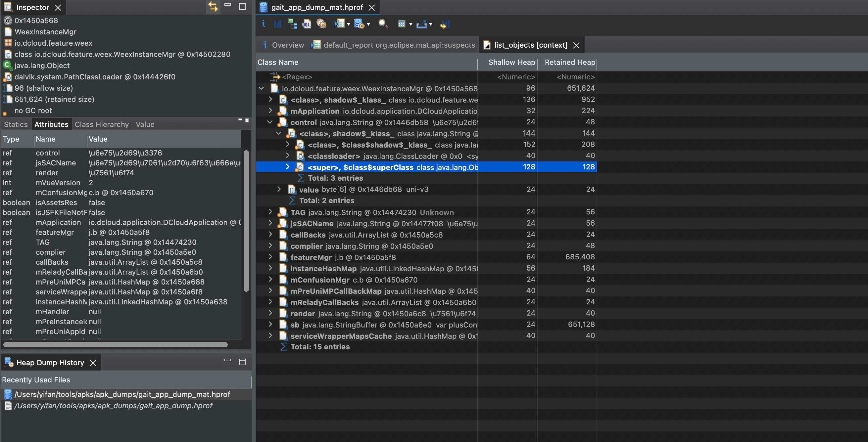Open the heap dump Overview info icon
Image resolution: width=868 pixels, height=442 pixels.
point(264,24)
